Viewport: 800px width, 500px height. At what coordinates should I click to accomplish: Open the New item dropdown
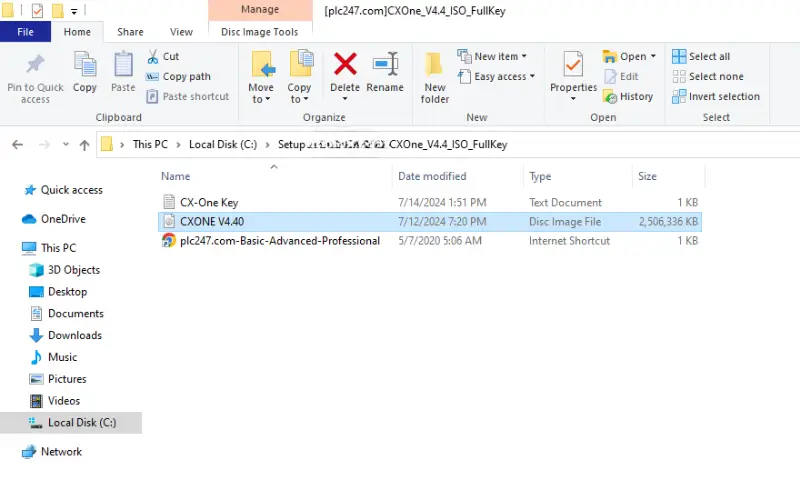pos(492,57)
